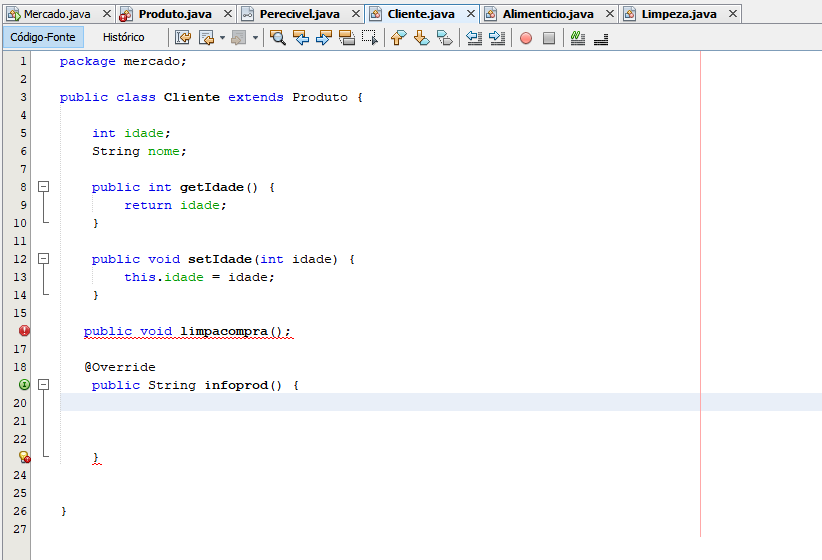The width and height of the screenshot is (822, 560).
Task: Select the Cliente.java tab
Action: (x=421, y=14)
